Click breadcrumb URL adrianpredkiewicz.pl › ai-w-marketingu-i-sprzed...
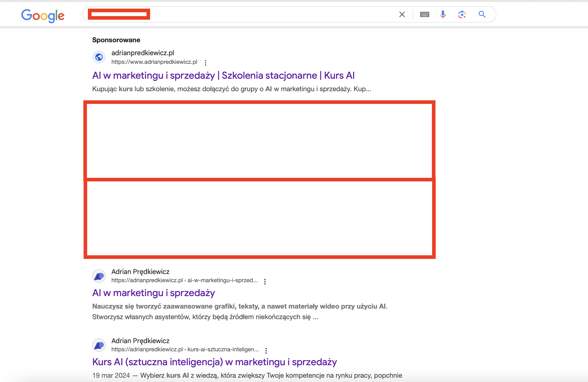The image size is (588, 382). [184, 280]
